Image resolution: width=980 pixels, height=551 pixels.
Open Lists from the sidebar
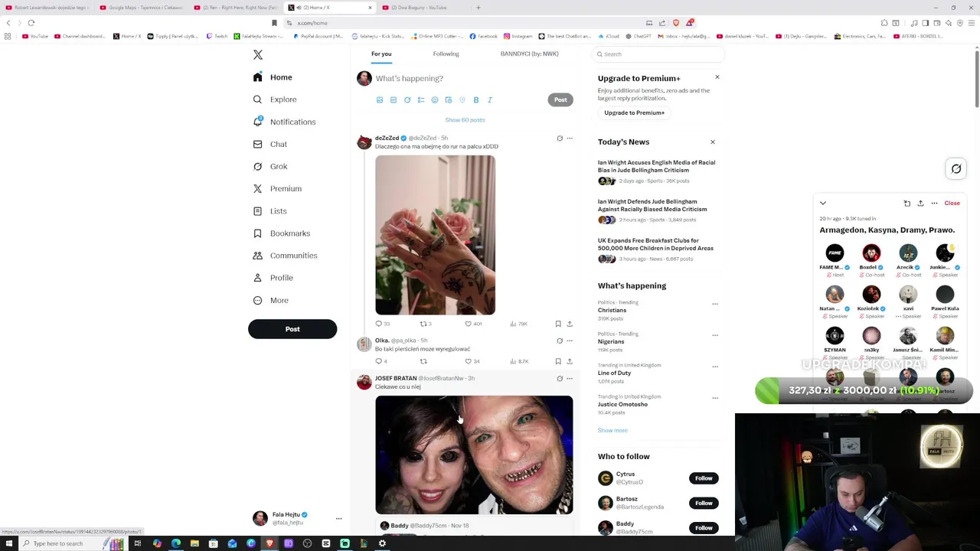(270, 211)
